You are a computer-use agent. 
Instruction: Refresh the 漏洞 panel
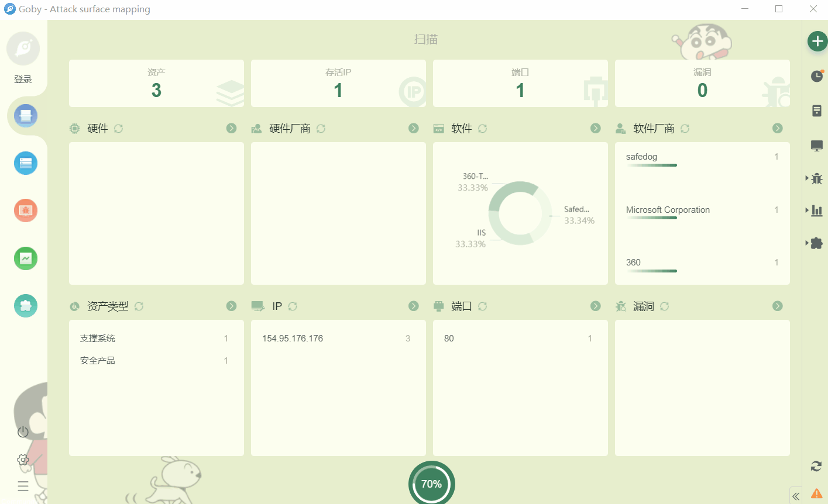point(665,306)
